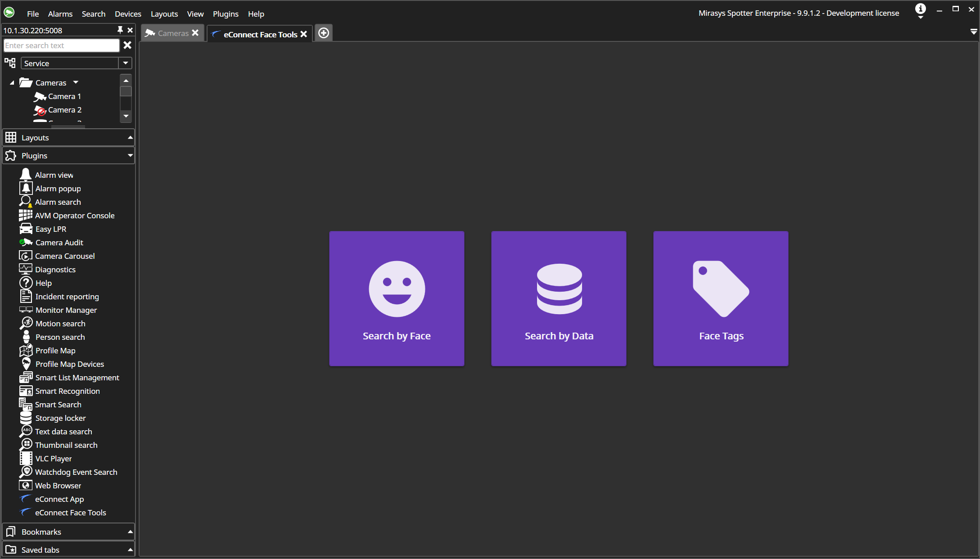980x559 pixels.
Task: Open the Devices menu
Action: 128,14
